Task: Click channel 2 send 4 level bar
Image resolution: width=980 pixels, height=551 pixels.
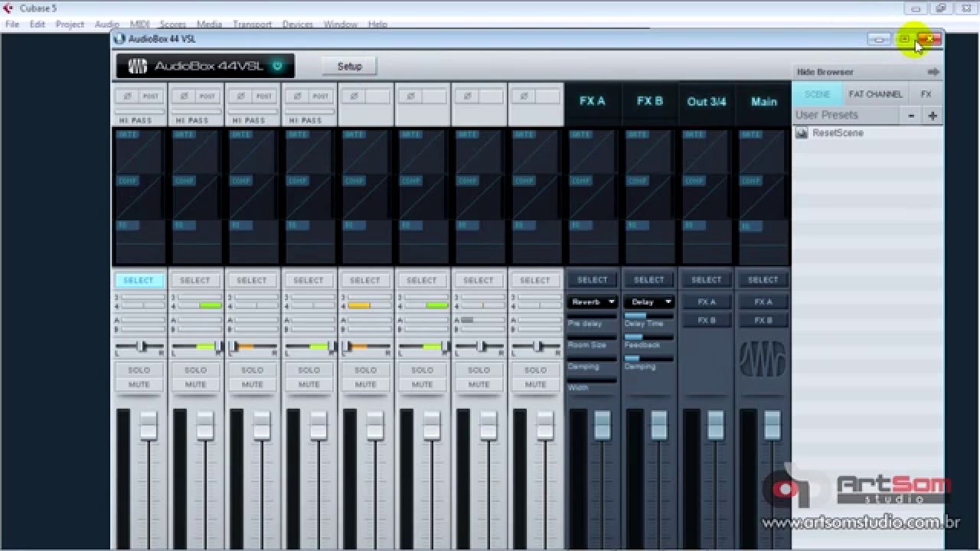Action: (x=199, y=305)
